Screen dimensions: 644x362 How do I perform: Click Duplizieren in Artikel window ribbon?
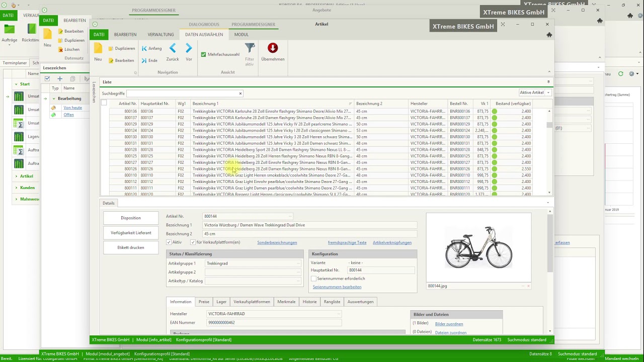(121, 48)
